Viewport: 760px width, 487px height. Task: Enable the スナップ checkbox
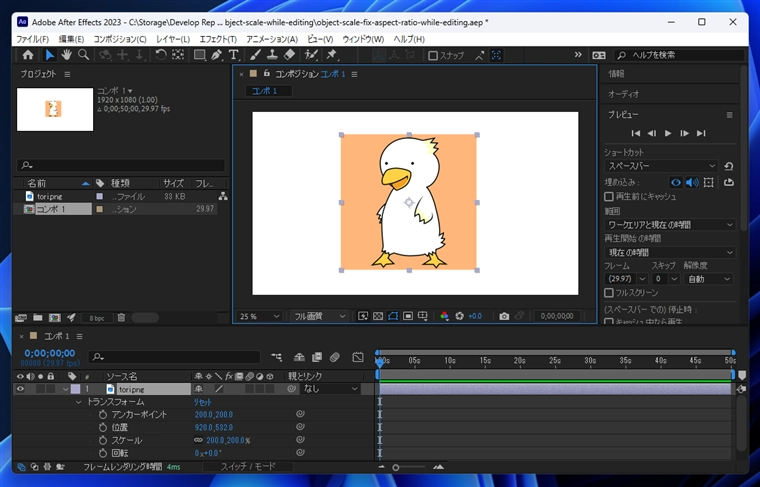tap(433, 55)
